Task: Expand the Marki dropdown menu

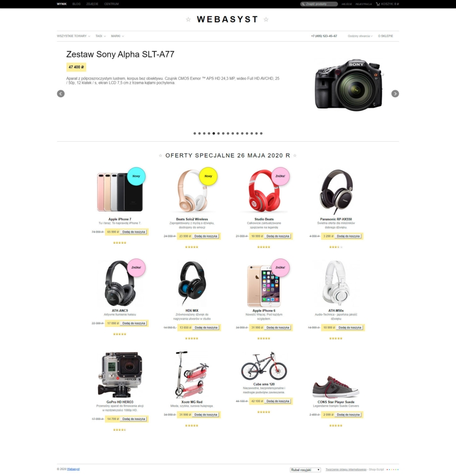Action: (117, 36)
